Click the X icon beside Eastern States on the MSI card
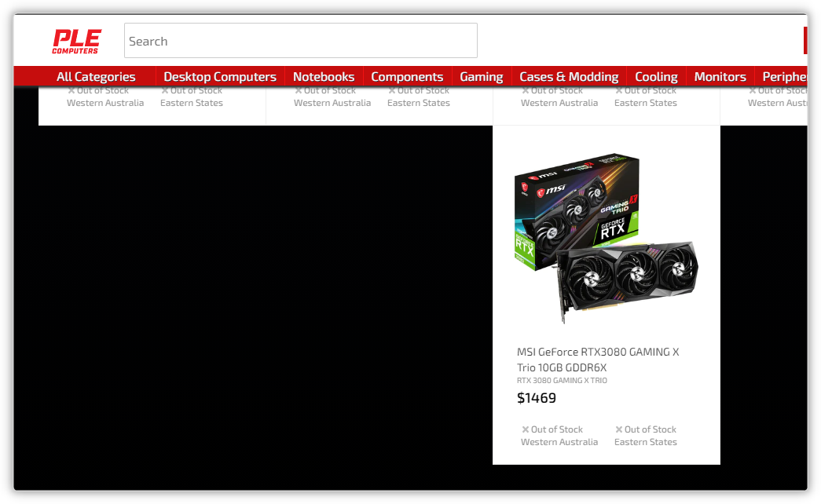This screenshot has width=821, height=504. click(619, 429)
